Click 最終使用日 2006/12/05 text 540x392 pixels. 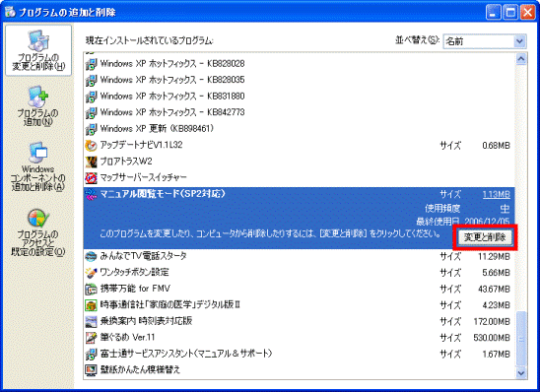(463, 221)
